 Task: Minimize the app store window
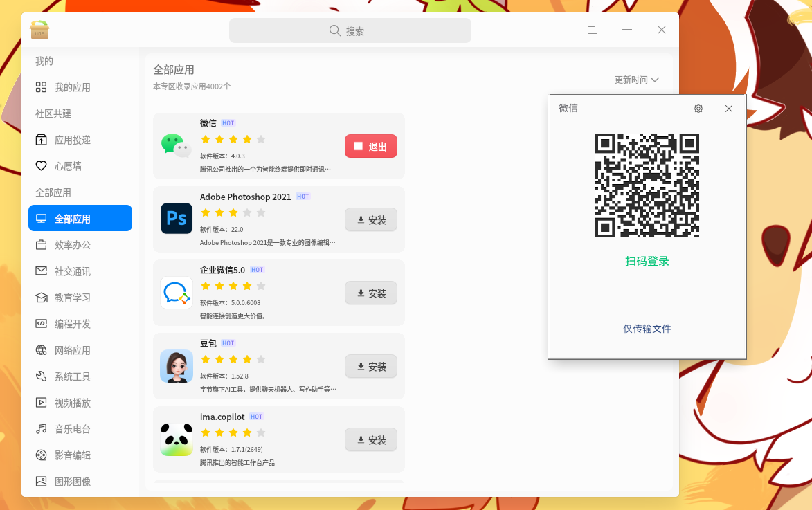pyautogui.click(x=627, y=30)
